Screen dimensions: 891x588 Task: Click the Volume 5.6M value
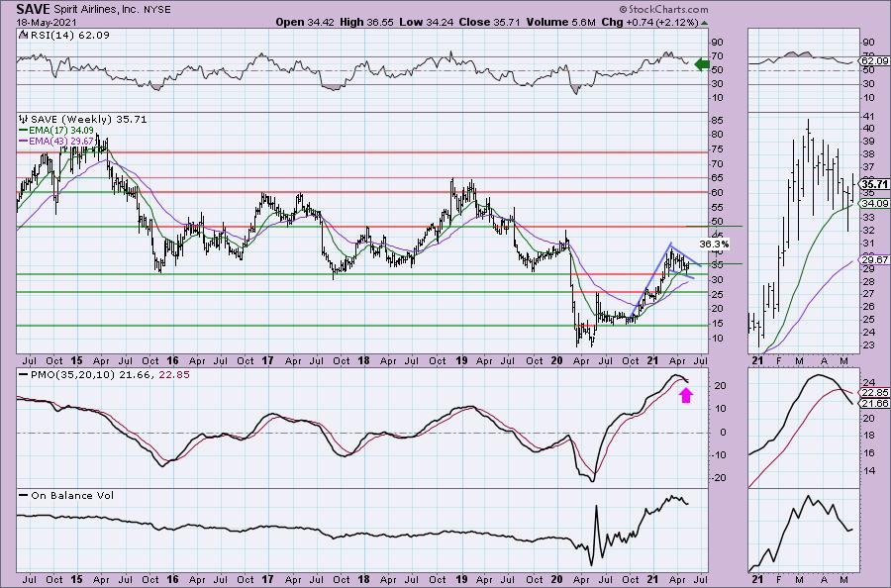(561, 22)
